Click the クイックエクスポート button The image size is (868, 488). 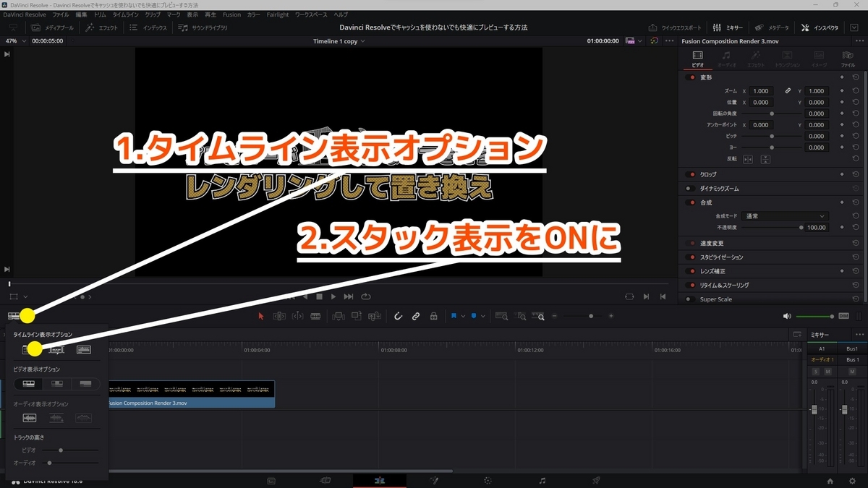tap(676, 27)
